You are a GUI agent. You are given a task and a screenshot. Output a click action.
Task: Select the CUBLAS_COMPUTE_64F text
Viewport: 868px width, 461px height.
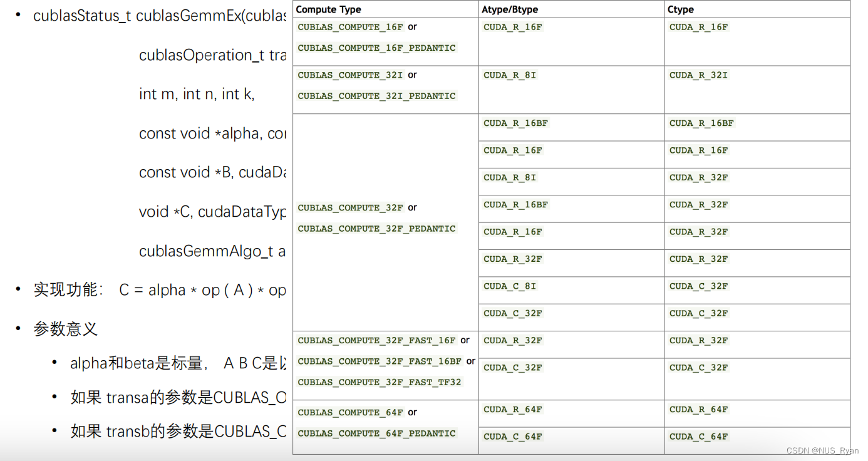[x=350, y=413]
